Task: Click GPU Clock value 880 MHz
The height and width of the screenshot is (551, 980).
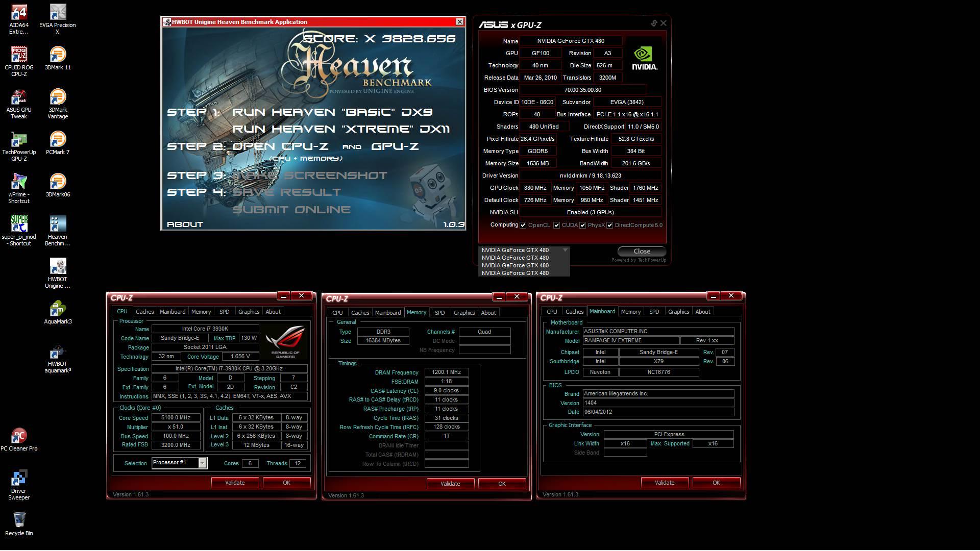Action: click(x=535, y=188)
